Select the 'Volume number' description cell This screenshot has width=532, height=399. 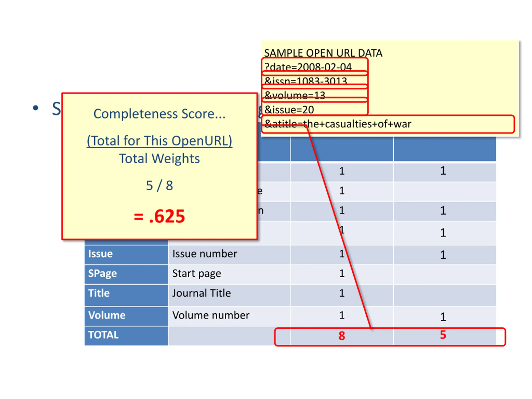(229, 316)
